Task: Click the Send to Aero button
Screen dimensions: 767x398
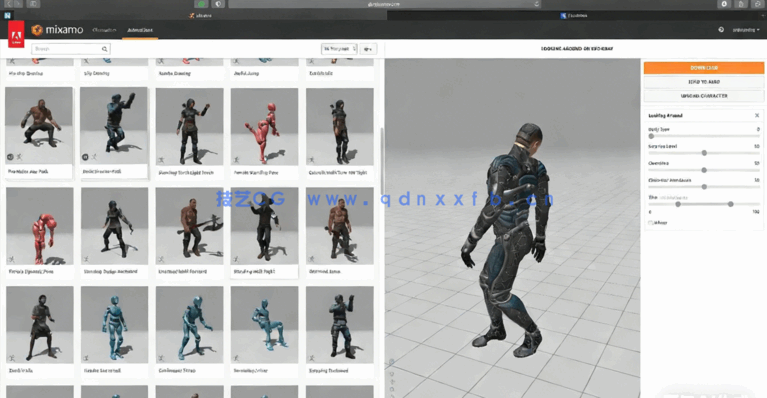Action: (704, 82)
